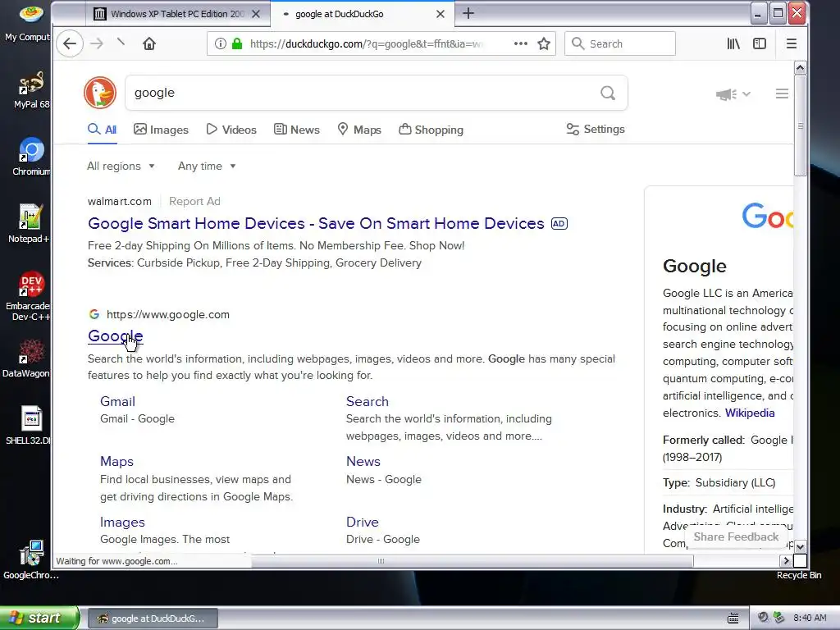Open a new browser tab
This screenshot has width=840, height=630.
tap(468, 13)
